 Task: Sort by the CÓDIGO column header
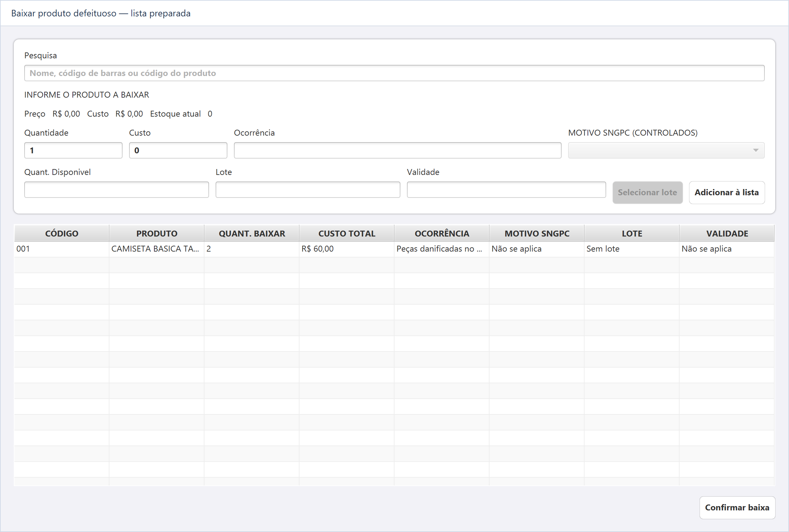(62, 234)
